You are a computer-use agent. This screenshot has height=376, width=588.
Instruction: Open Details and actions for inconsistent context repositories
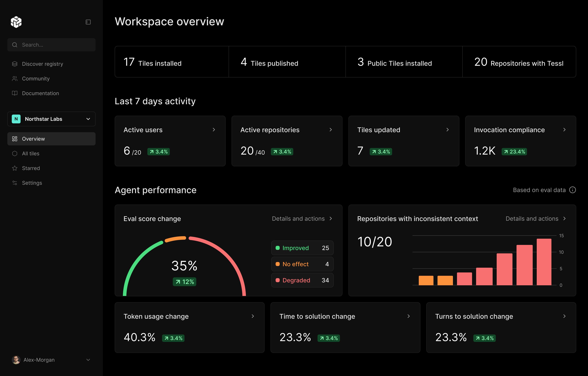(x=535, y=218)
